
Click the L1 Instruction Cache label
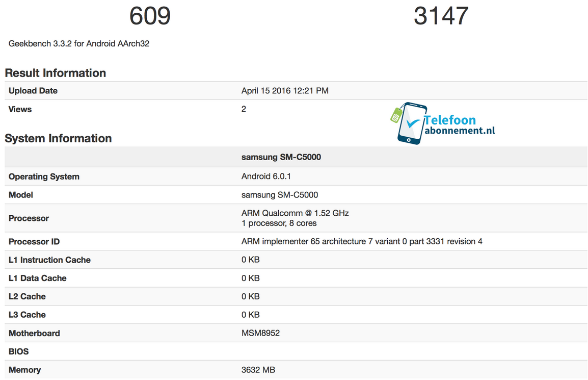tap(49, 260)
